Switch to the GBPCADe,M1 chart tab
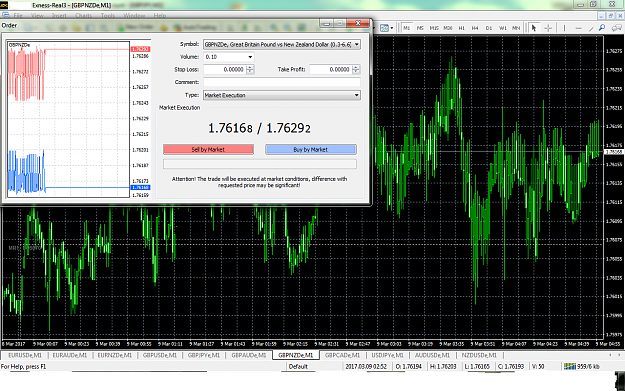Viewport: 625px width, 391px height. [342, 355]
